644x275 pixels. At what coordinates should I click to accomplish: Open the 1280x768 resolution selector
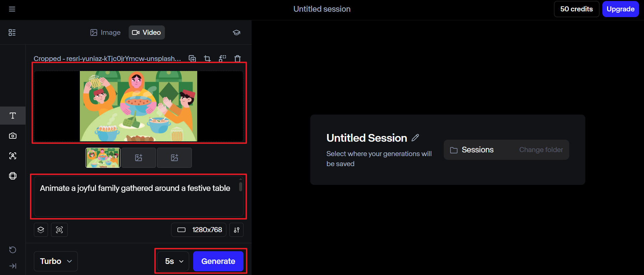point(199,230)
